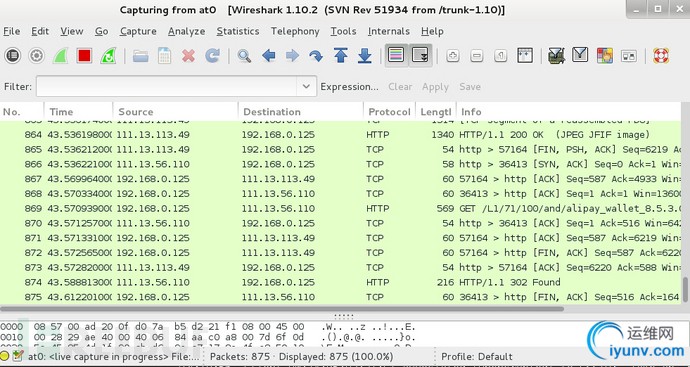Open capture options gear icon
Image resolution: width=690 pixels, height=367 pixels.
click(37, 56)
